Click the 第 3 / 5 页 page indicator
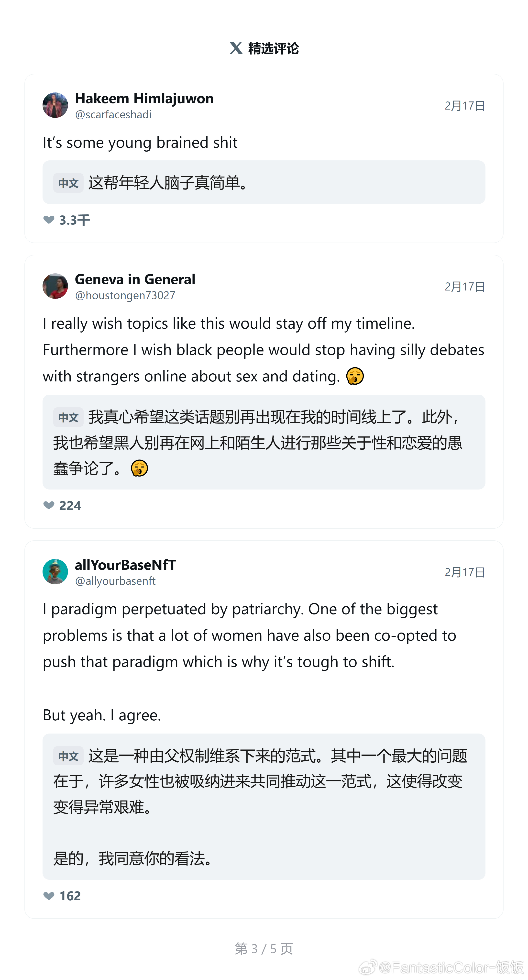Viewport: 528px width, 980px height. [x=264, y=949]
